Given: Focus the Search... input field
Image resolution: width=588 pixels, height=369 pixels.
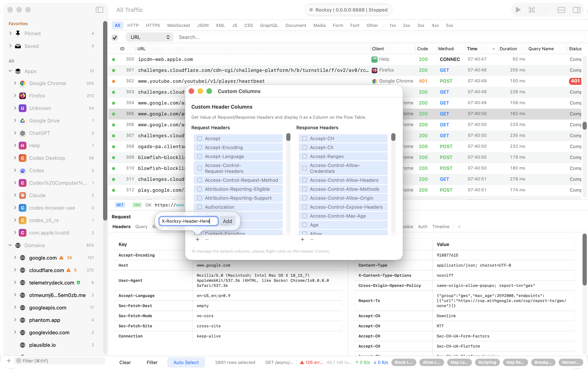Looking at the screenshot, I should pos(380,37).
